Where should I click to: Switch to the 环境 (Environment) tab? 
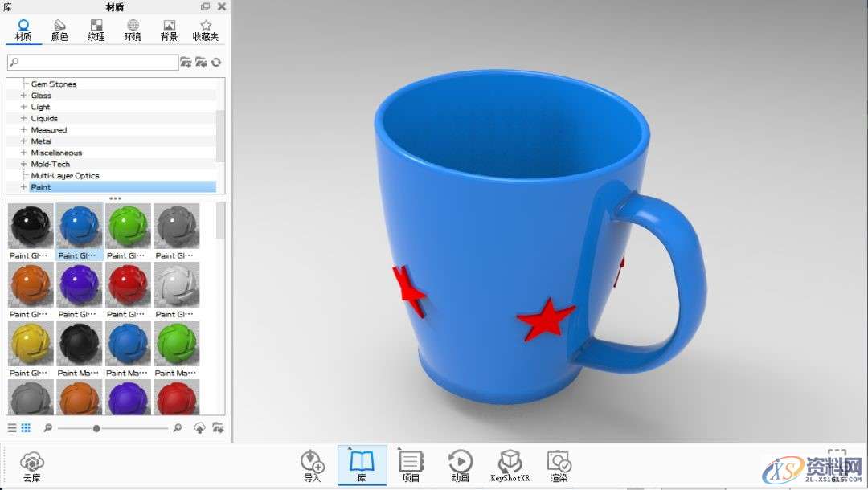pos(132,30)
